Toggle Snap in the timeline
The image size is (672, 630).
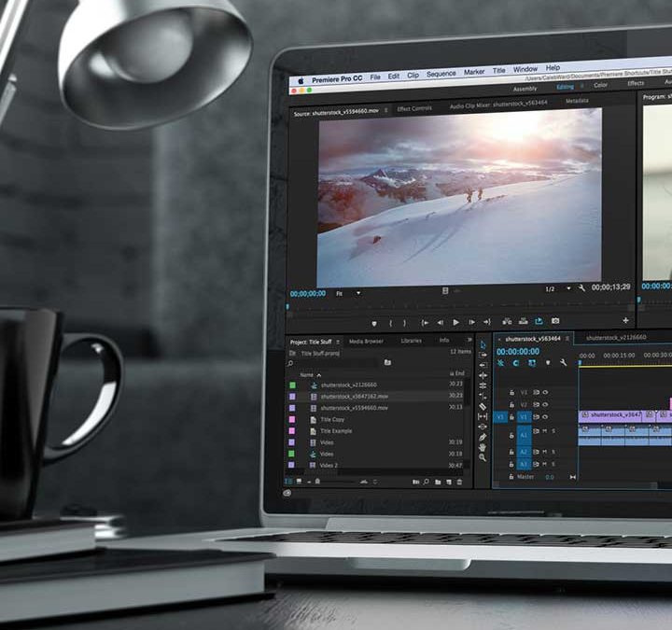click(515, 363)
